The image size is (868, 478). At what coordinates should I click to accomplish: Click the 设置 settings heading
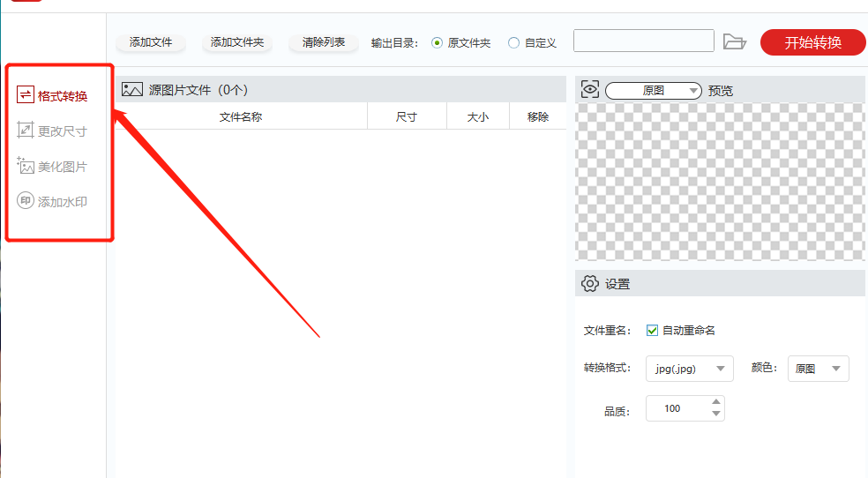617,284
